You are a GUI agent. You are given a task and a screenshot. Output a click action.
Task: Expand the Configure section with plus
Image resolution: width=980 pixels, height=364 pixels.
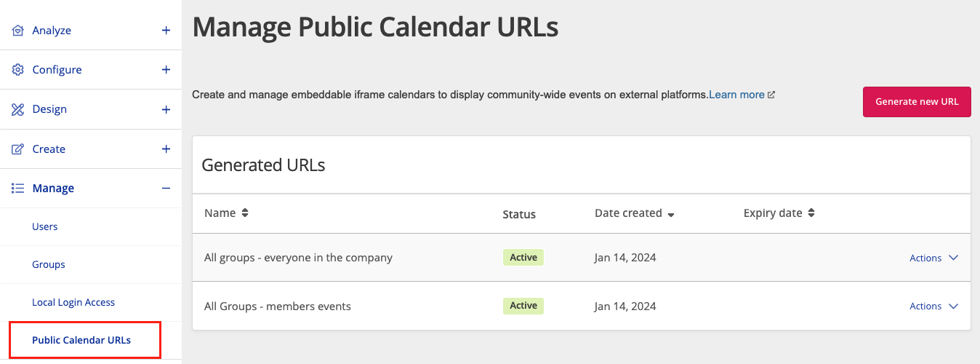pos(166,70)
